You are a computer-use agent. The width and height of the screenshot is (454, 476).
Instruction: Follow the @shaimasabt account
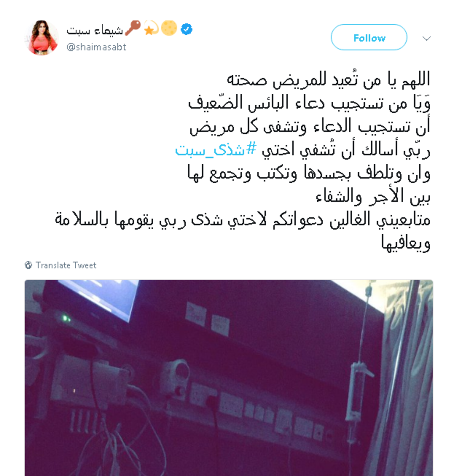coord(369,37)
